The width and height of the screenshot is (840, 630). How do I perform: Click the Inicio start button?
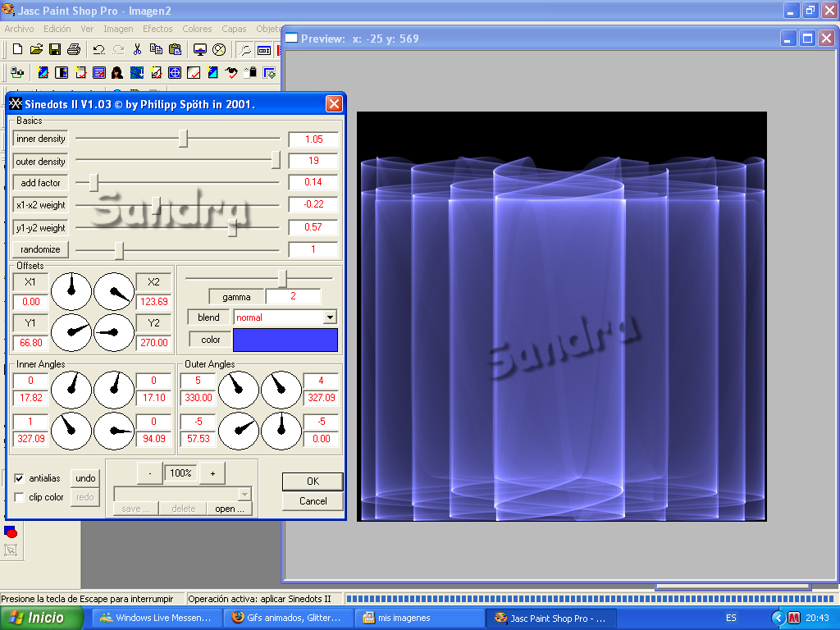point(41,618)
